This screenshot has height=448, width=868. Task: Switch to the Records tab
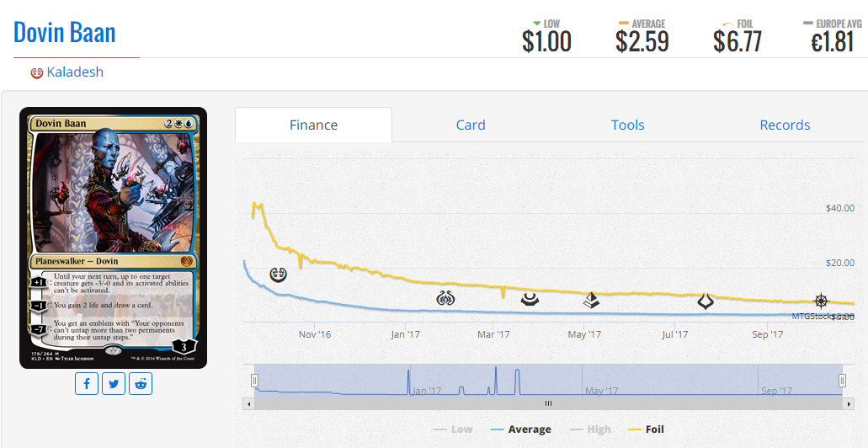tap(785, 125)
